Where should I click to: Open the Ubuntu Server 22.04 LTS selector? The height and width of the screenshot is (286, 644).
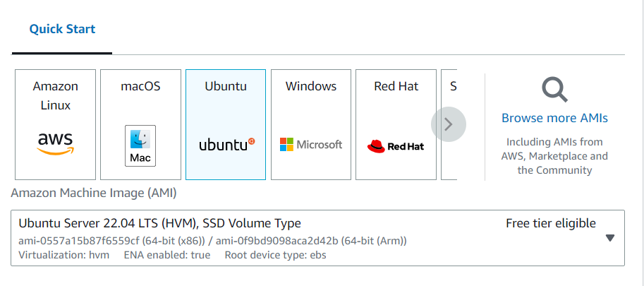[x=317, y=238]
